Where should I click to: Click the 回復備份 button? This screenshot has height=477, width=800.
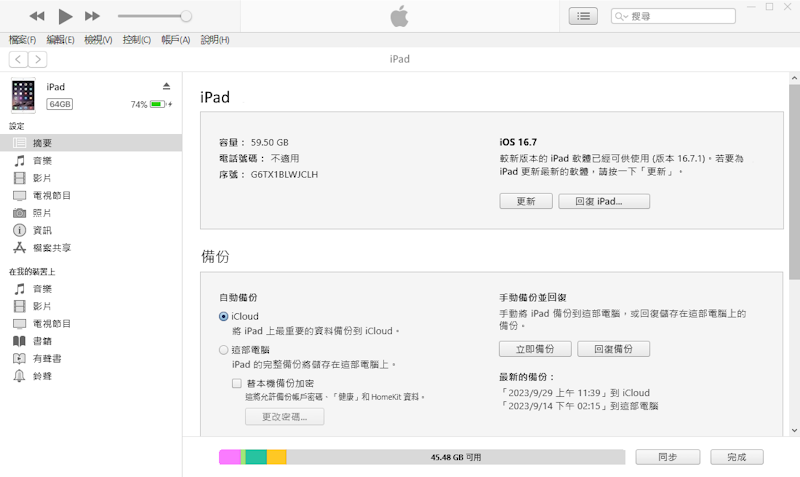(x=614, y=349)
